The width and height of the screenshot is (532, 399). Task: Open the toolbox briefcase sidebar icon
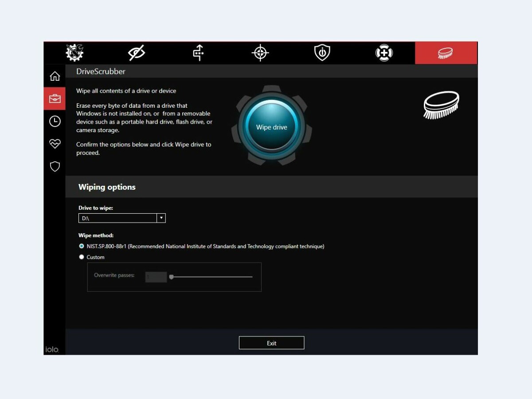[55, 98]
